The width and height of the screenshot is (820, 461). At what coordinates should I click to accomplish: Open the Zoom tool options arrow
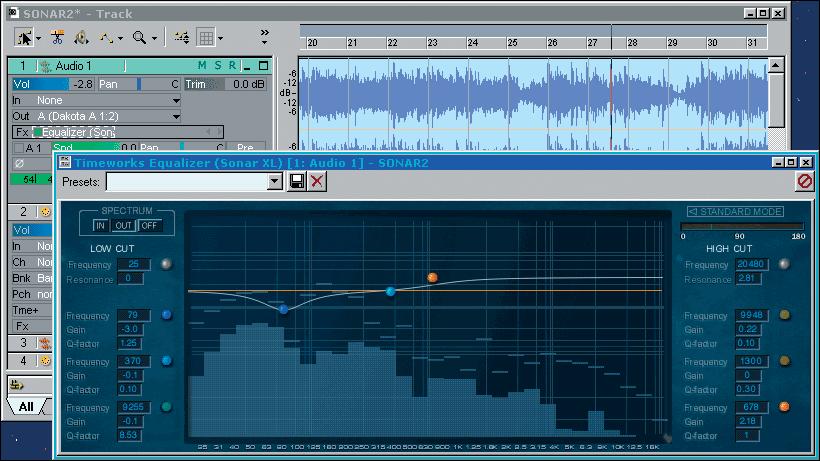[x=154, y=38]
